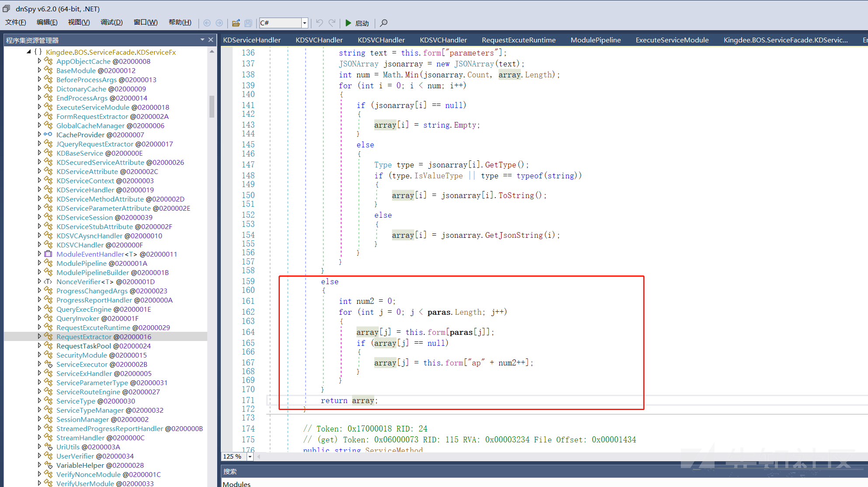868x487 pixels.
Task: Click the undo arrow icon
Action: (x=320, y=23)
